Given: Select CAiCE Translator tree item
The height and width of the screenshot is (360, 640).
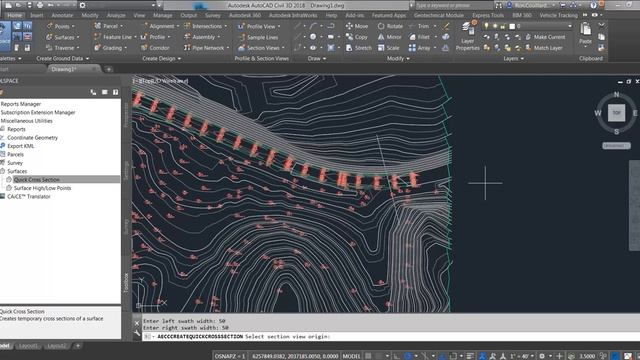Looking at the screenshot, I should point(29,196).
